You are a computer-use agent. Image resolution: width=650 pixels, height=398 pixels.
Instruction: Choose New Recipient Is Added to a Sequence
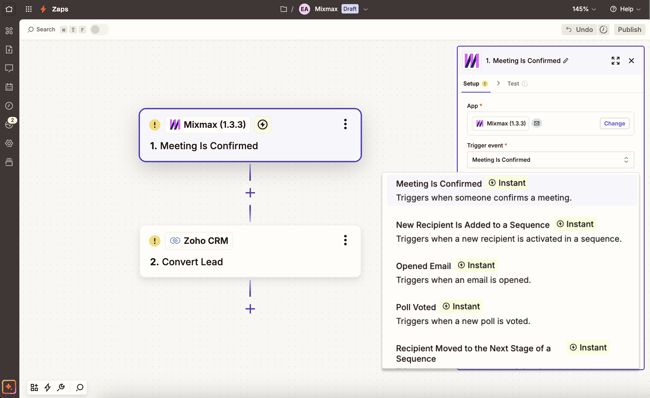pos(512,231)
